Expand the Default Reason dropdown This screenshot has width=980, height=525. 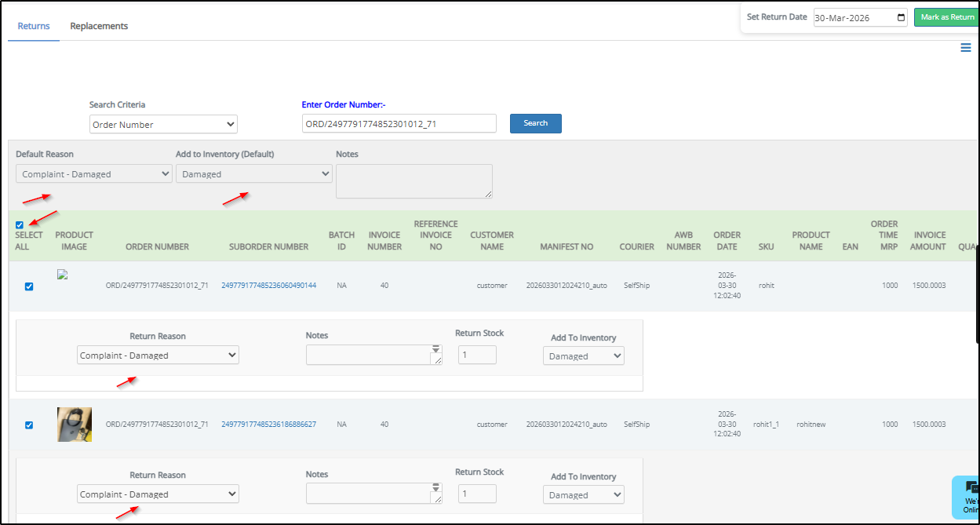(x=93, y=174)
